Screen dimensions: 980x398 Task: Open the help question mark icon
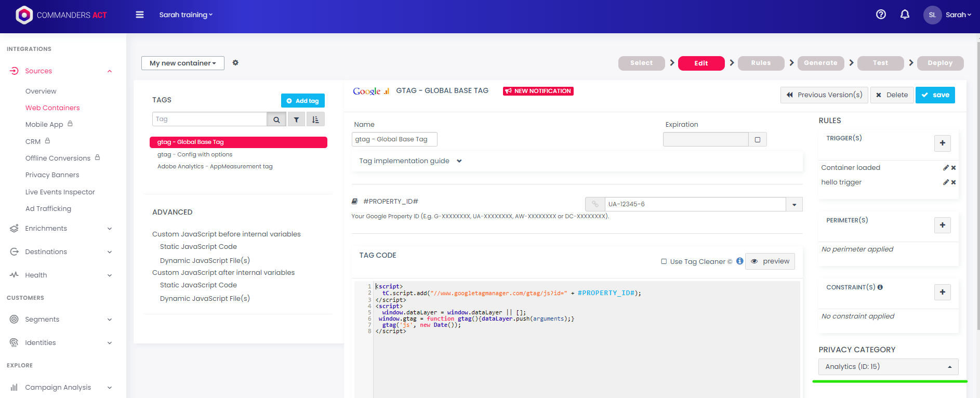click(881, 15)
